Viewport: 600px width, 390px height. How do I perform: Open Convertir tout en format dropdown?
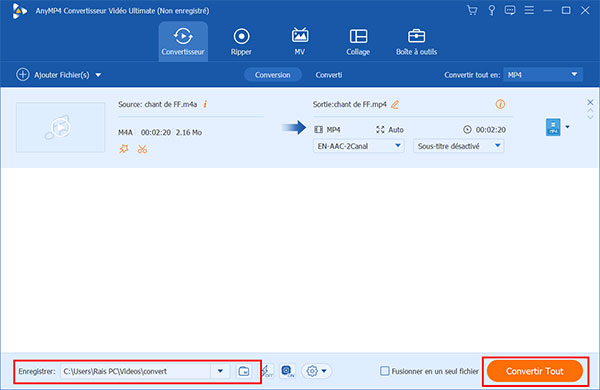click(x=543, y=75)
